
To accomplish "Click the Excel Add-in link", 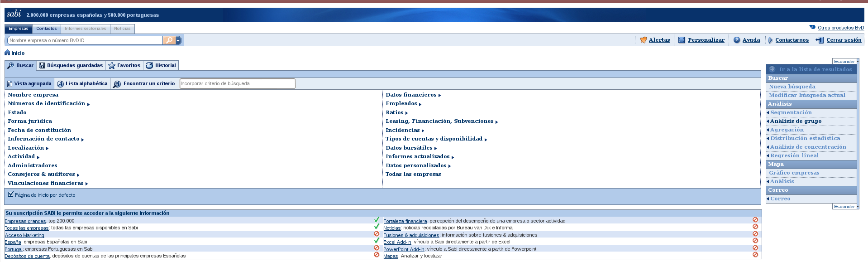I will [397, 242].
